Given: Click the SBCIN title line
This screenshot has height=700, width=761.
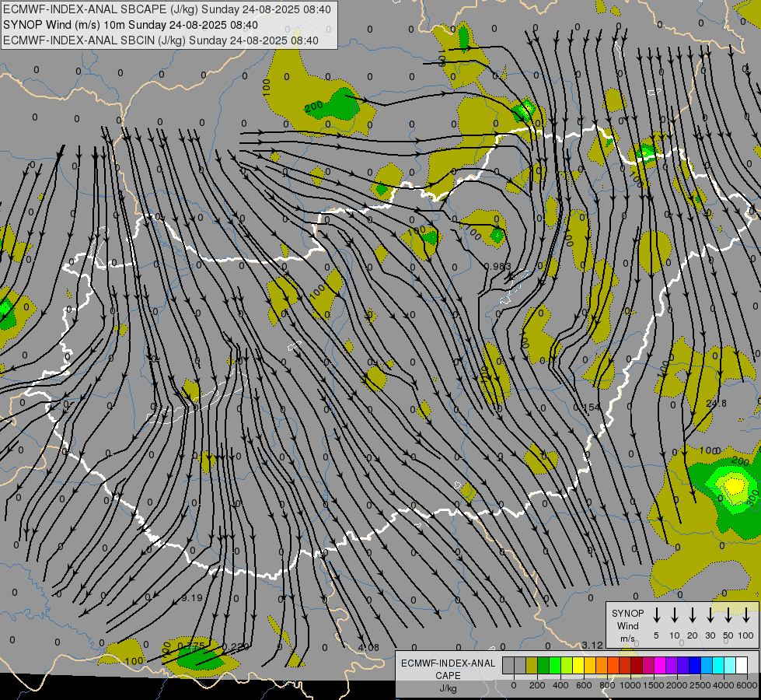Looking at the screenshot, I should coord(161,40).
